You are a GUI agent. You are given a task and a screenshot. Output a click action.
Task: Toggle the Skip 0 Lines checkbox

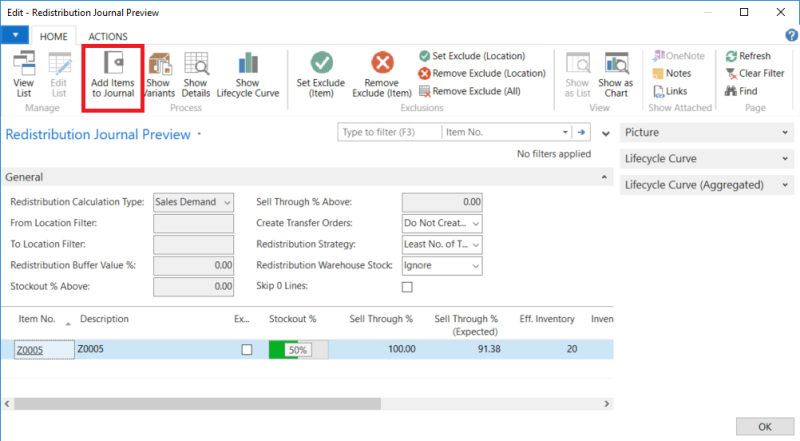coord(407,288)
